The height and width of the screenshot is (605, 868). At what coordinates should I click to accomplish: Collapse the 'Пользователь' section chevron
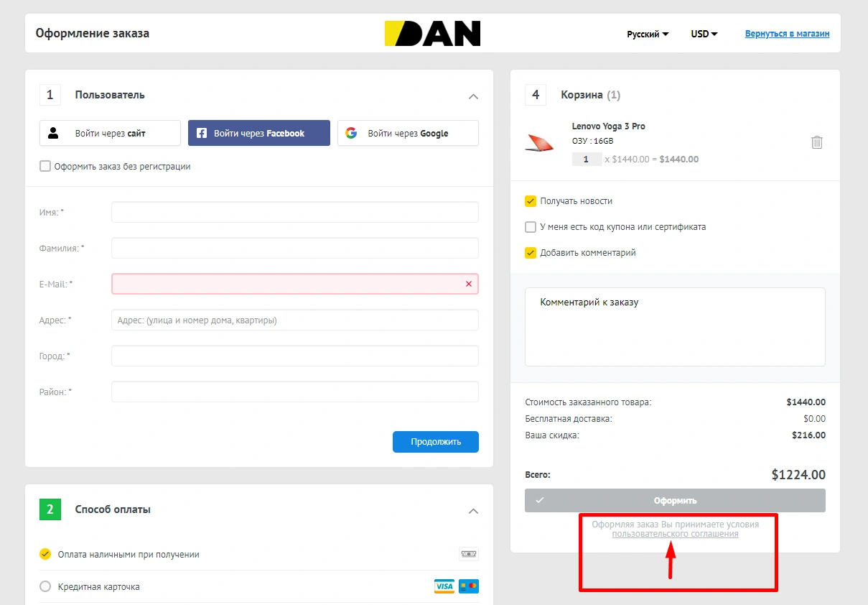tap(473, 96)
